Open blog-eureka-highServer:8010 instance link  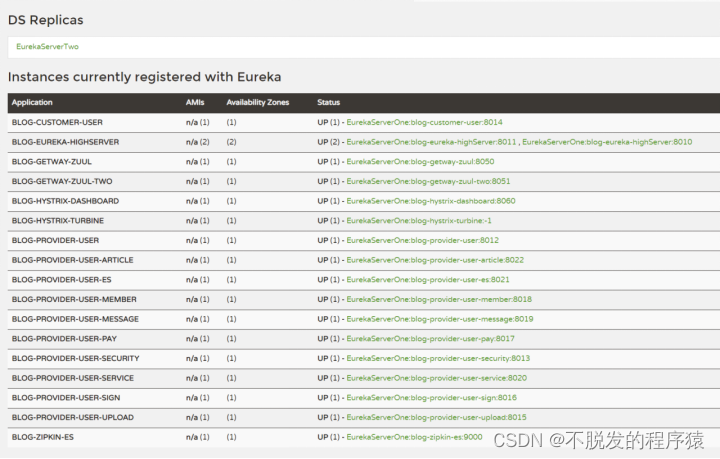pos(607,142)
